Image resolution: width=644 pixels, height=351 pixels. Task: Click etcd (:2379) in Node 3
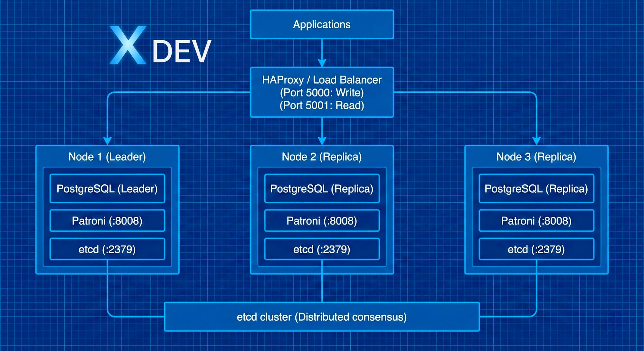536,249
